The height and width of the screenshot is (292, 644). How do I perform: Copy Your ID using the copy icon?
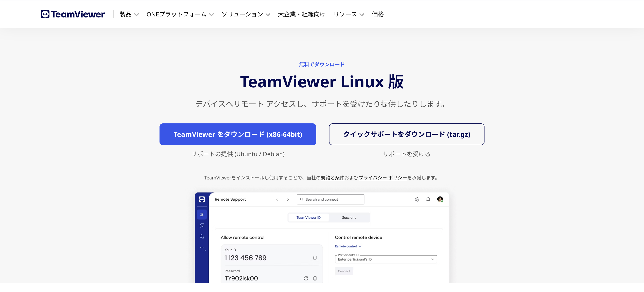click(x=315, y=257)
